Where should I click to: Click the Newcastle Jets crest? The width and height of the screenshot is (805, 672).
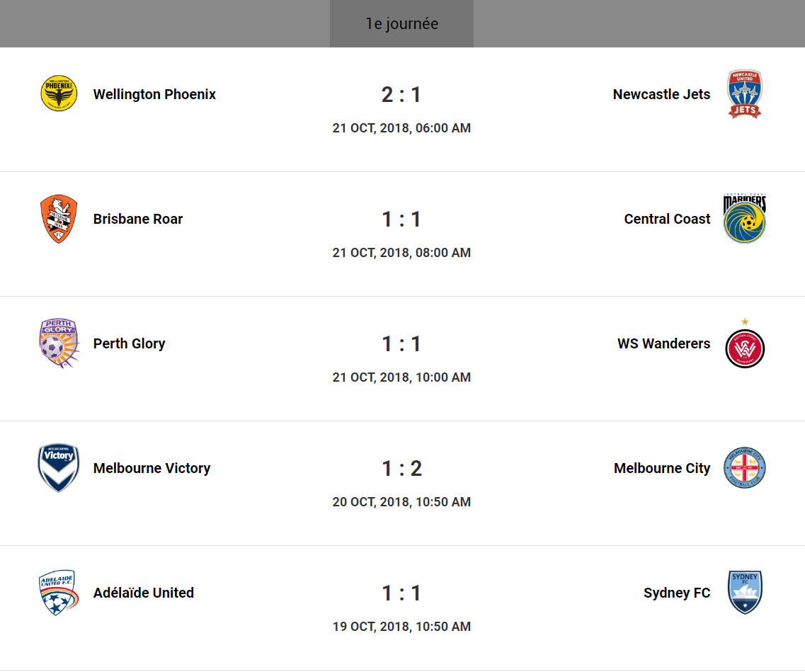pyautogui.click(x=745, y=94)
